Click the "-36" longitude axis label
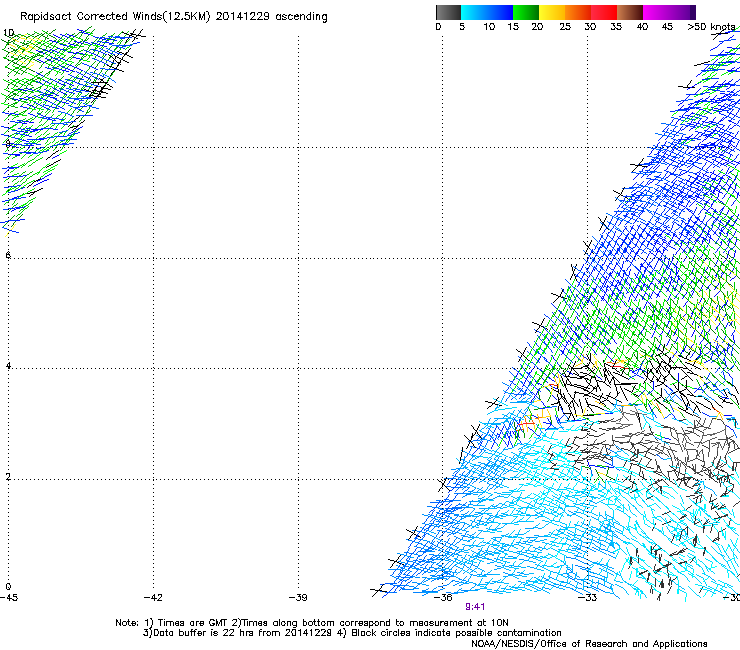740x650 pixels. click(x=443, y=598)
